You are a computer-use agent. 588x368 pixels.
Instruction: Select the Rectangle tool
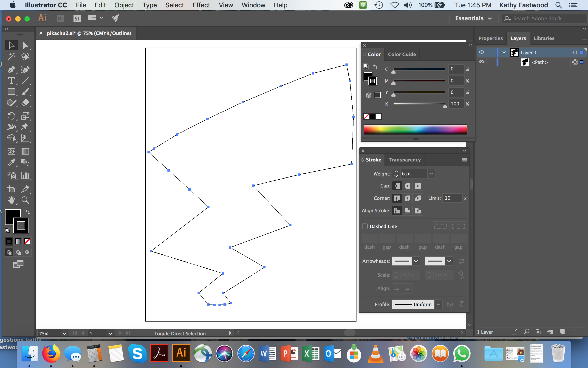pos(11,92)
